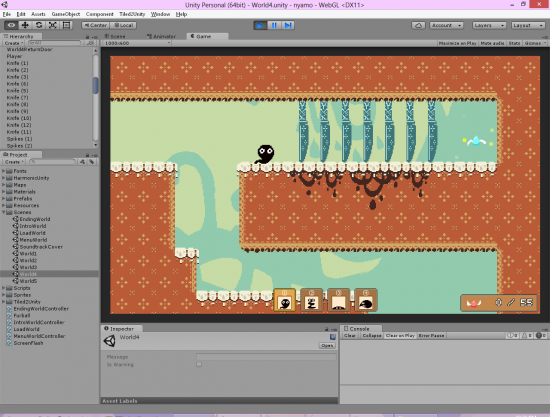Stop playing with the Play button
This screenshot has width=550, height=417.
click(x=260, y=25)
